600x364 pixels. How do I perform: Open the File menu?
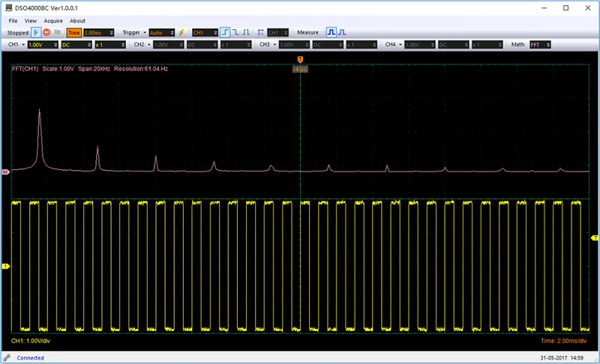(x=13, y=21)
